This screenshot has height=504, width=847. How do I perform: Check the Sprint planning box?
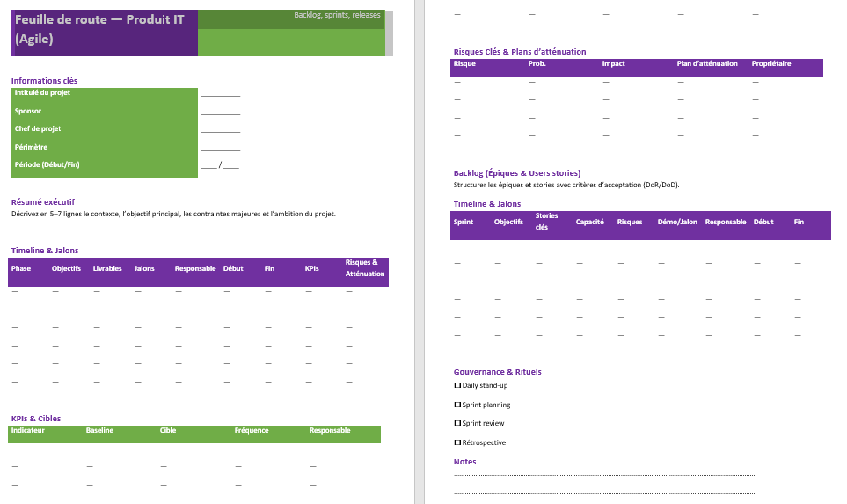point(457,405)
